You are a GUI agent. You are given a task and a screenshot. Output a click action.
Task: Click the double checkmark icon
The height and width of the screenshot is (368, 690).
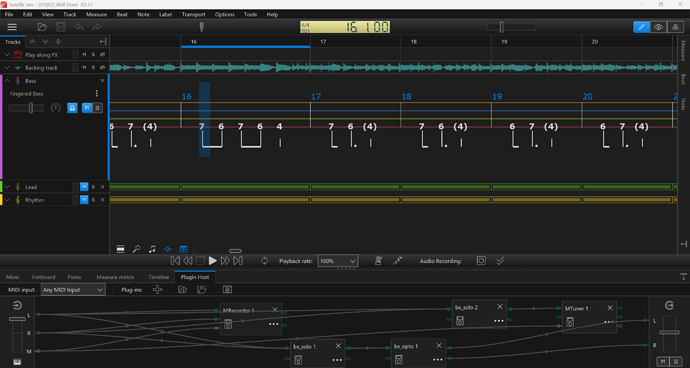pyautogui.click(x=500, y=261)
